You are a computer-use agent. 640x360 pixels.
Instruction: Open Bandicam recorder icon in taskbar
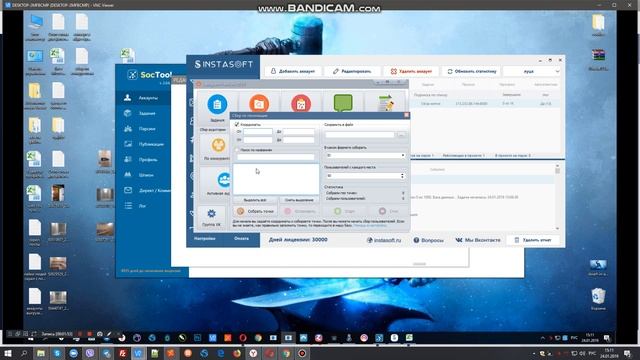click(302, 353)
